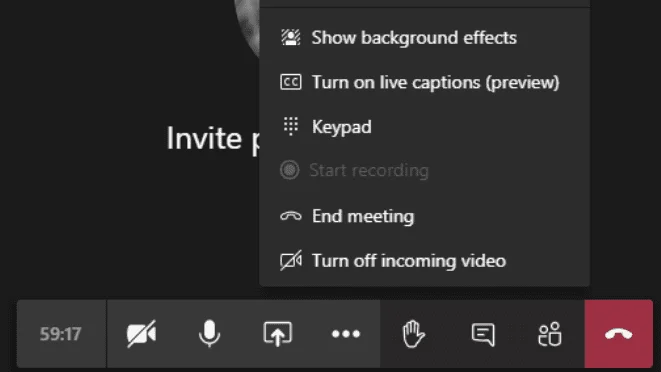Click the greyed Start recording option

click(425, 170)
